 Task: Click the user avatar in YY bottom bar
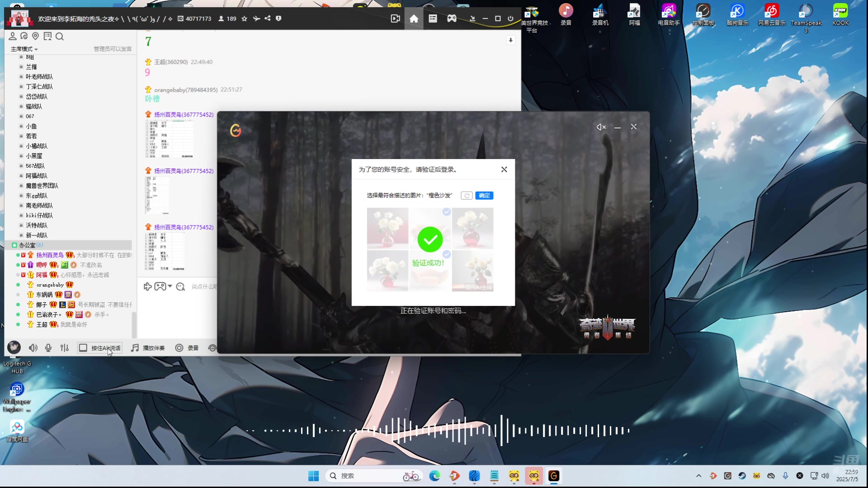14,347
